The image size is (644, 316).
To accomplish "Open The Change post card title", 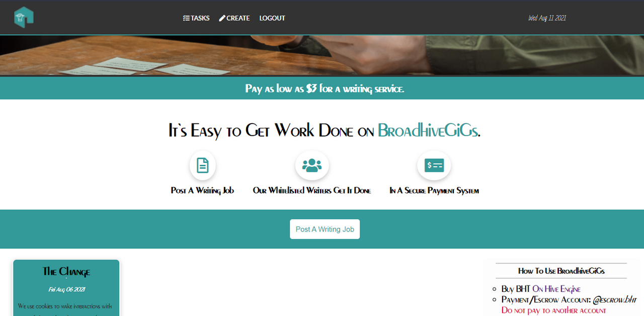I will point(66,272).
